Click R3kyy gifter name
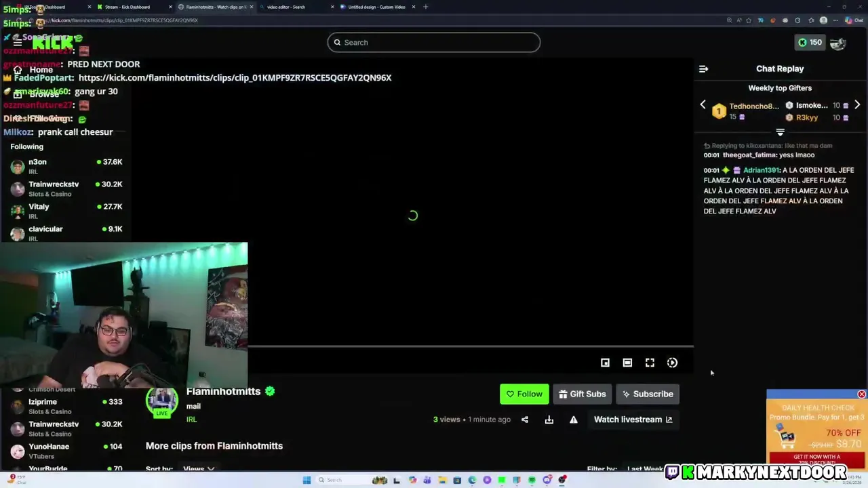 [807, 118]
